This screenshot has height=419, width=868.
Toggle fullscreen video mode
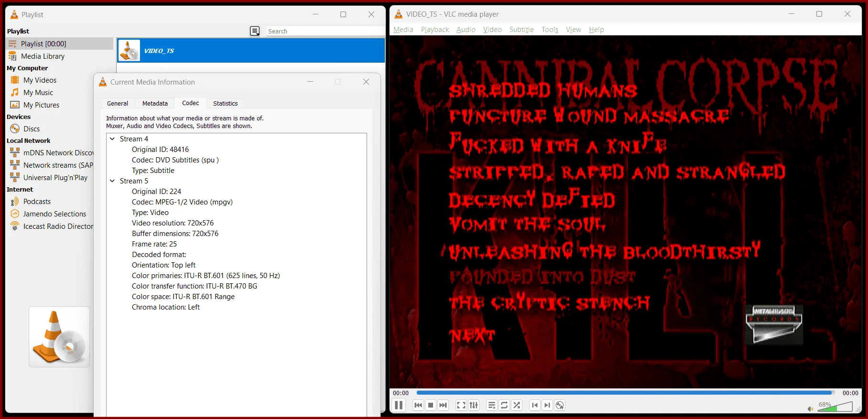click(x=461, y=405)
